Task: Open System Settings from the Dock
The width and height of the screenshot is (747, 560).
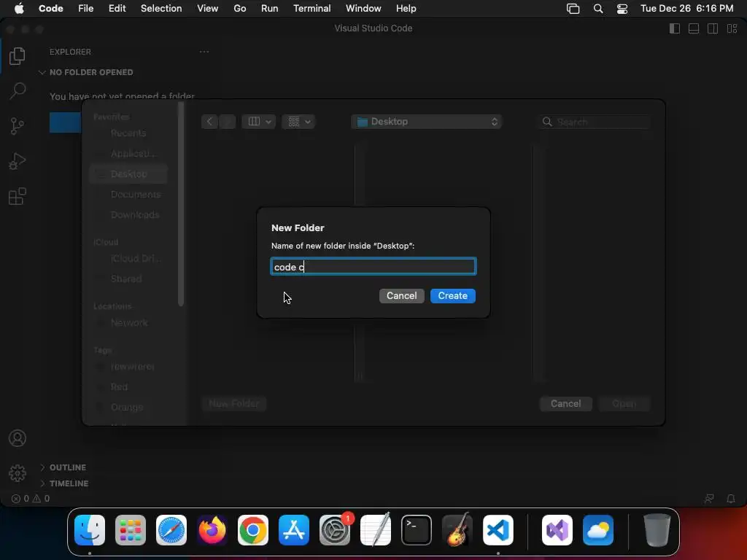Action: pyautogui.click(x=334, y=530)
